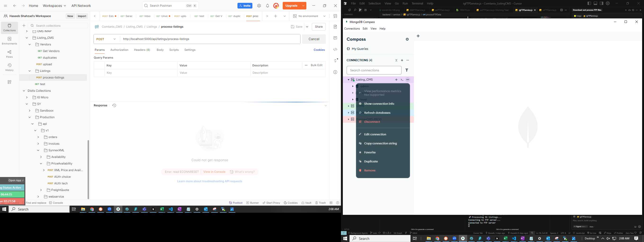The height and width of the screenshot is (242, 644).
Task: Click the Invite button
Action: 245,6
